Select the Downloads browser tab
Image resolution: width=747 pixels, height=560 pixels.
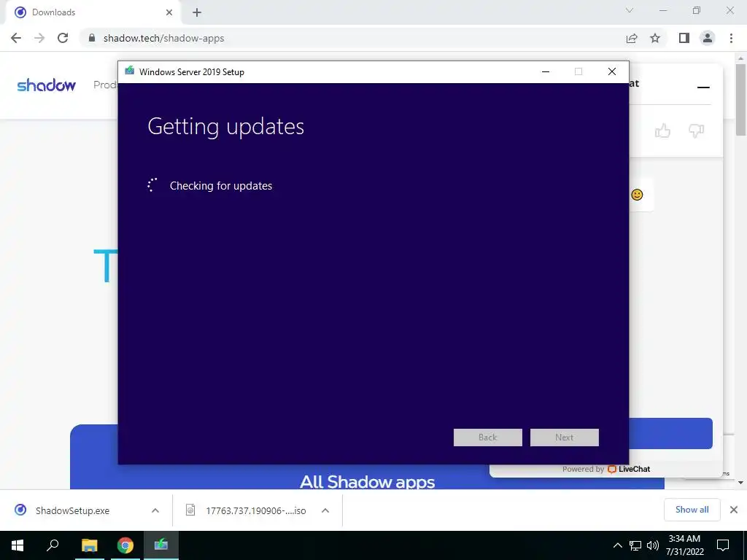pyautogui.click(x=93, y=12)
